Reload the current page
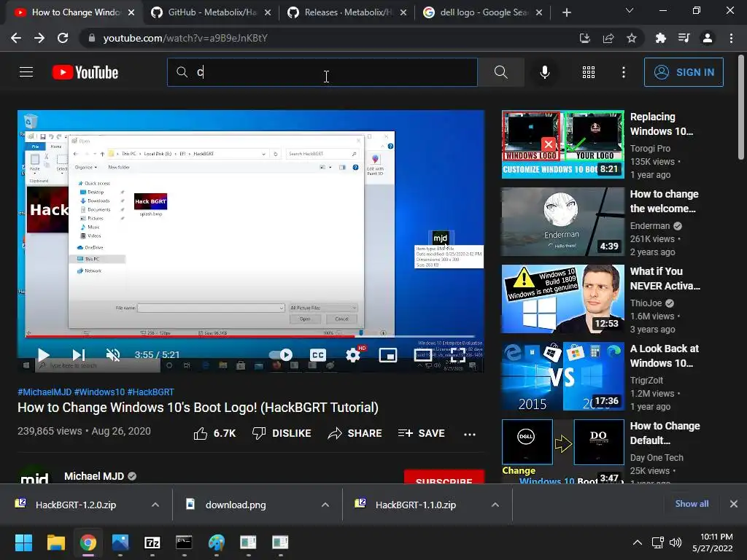This screenshot has height=560, width=747. click(63, 38)
